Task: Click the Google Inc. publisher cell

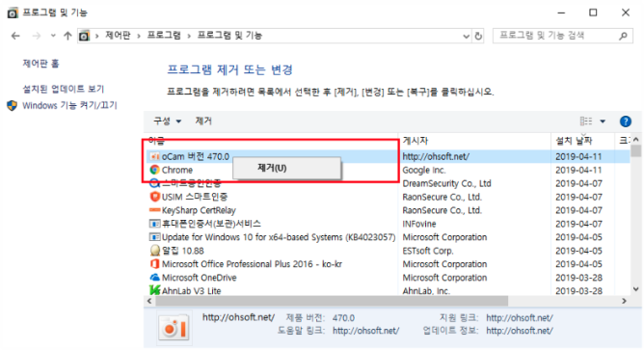Action: [424, 170]
